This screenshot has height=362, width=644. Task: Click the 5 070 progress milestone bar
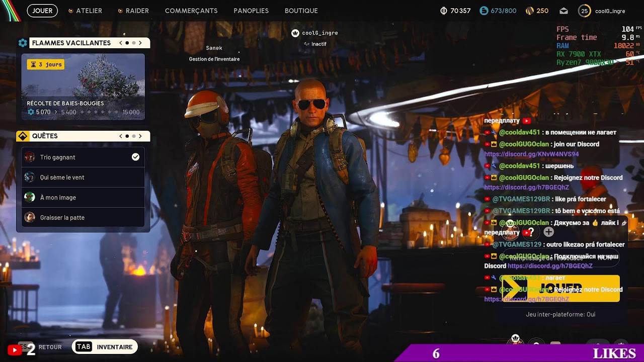point(83,112)
